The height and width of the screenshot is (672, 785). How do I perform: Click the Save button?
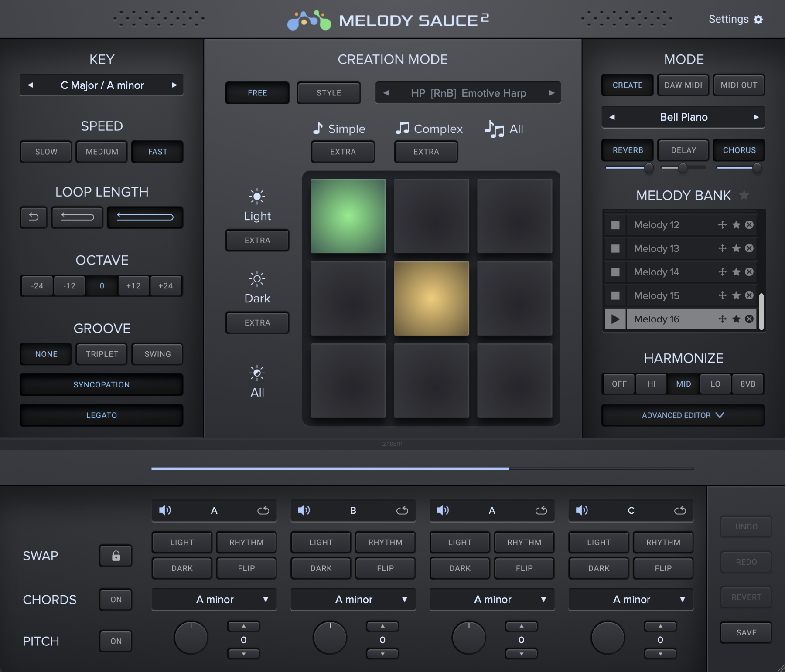click(746, 632)
